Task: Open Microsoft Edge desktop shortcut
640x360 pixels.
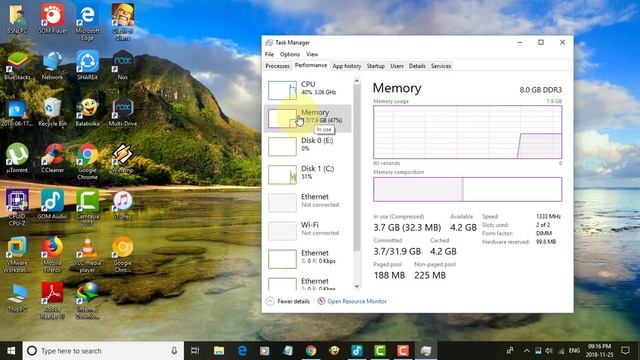Action: pos(87,22)
